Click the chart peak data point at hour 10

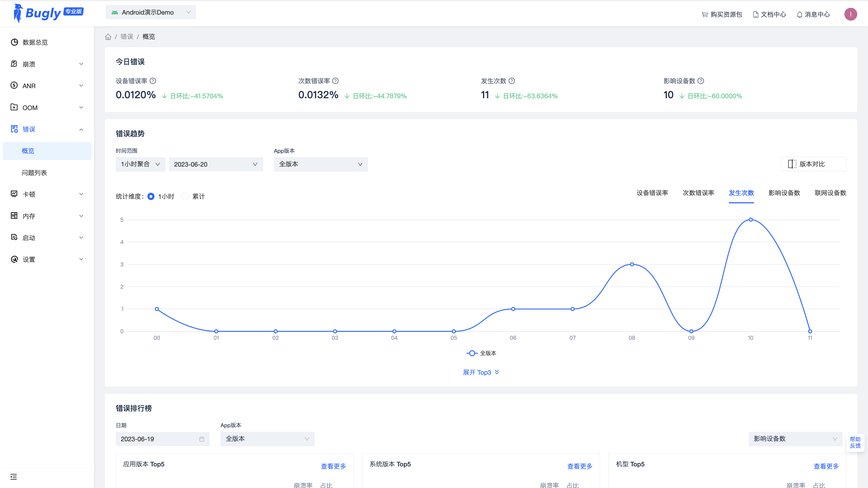tap(750, 220)
